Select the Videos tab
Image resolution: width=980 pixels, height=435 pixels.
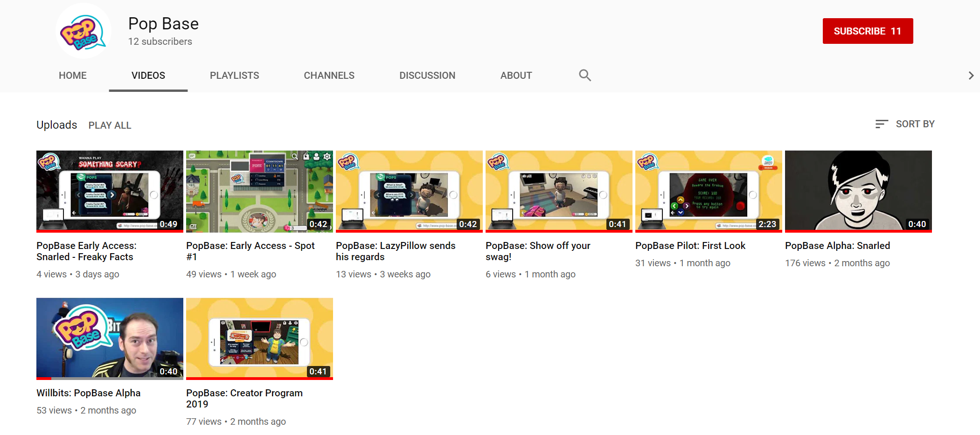click(148, 76)
